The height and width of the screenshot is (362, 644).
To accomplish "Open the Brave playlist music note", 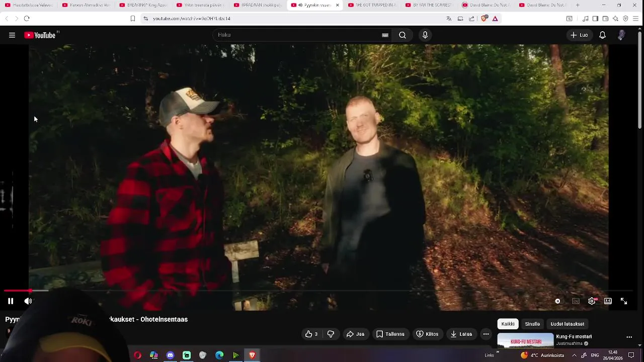I will tap(586, 19).
